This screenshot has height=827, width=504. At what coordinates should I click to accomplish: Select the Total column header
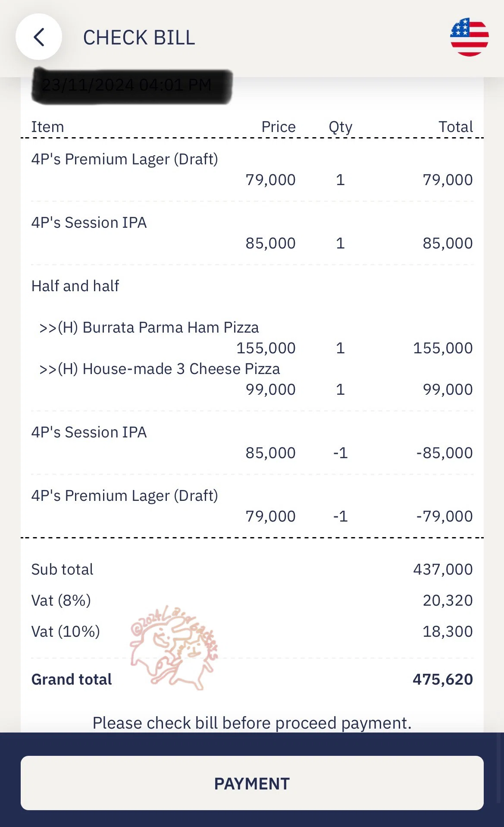[456, 127]
